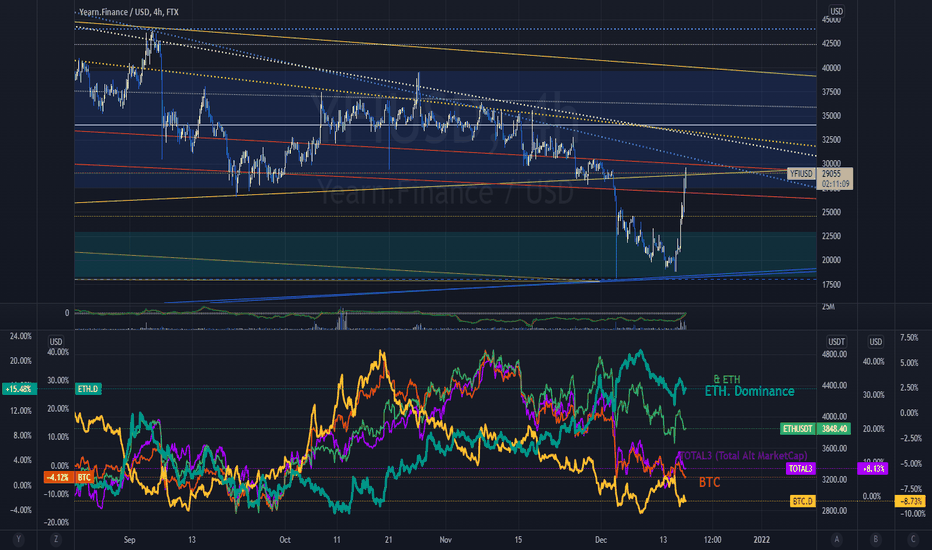Click the -20.00% value on the left axis
Image resolution: width=932 pixels, height=550 pixels.
pyautogui.click(x=57, y=522)
